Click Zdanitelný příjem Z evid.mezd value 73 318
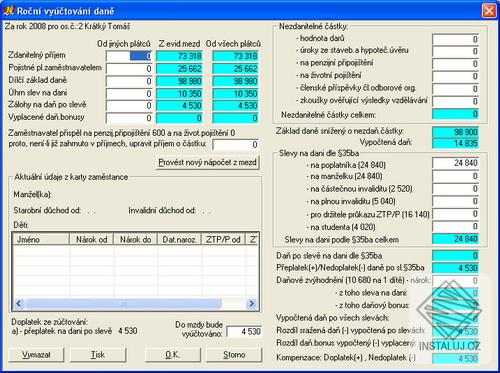 coord(179,56)
